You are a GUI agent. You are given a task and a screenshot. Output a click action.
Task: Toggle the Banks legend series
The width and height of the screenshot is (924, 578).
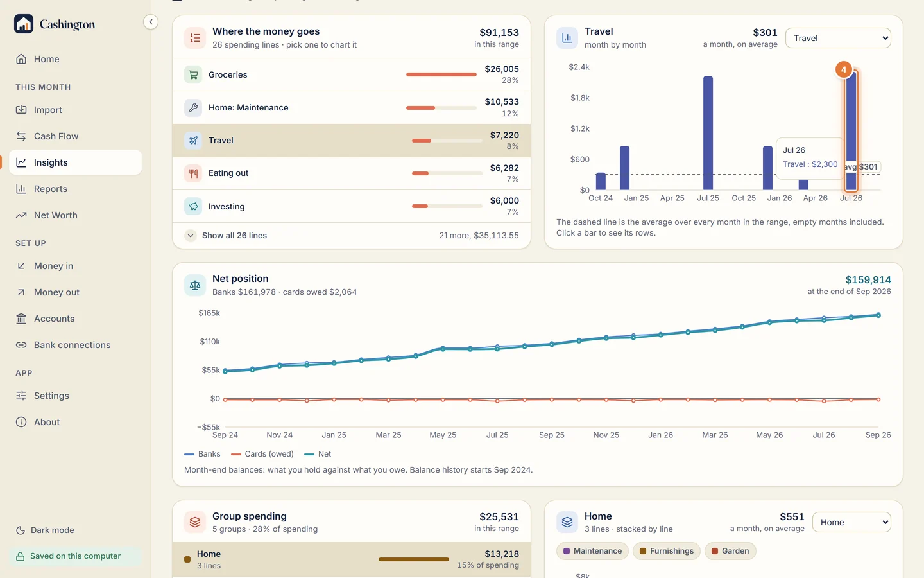(203, 454)
